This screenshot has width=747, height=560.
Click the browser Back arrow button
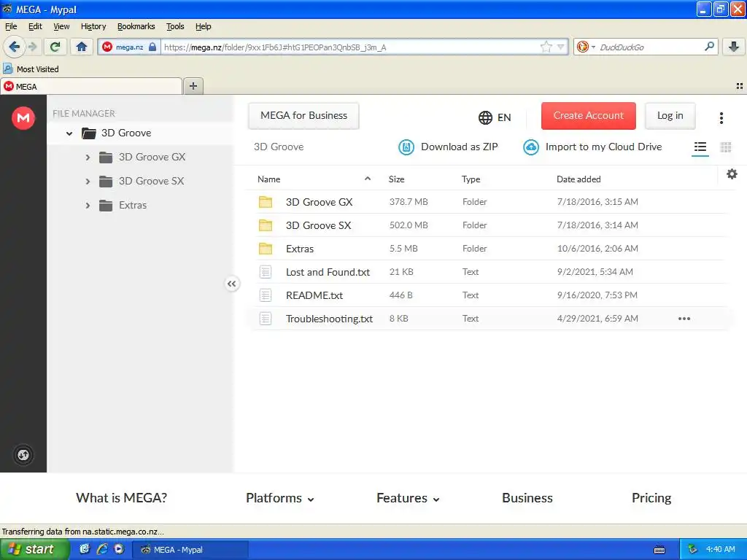15,47
